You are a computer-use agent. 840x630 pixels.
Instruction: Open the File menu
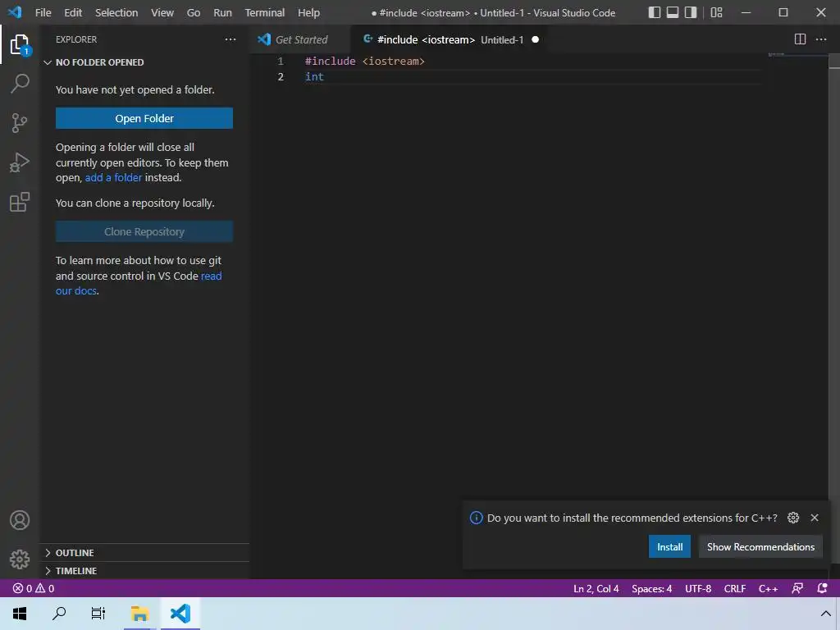pyautogui.click(x=43, y=12)
